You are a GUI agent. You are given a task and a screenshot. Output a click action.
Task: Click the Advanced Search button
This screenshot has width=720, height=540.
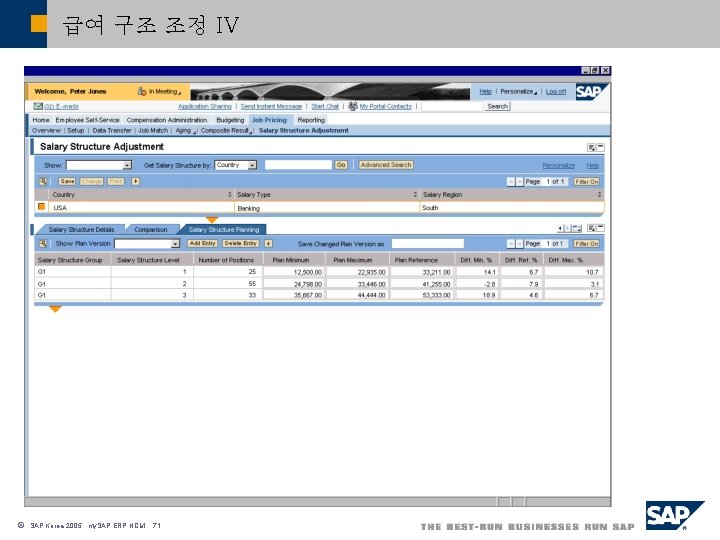[386, 165]
